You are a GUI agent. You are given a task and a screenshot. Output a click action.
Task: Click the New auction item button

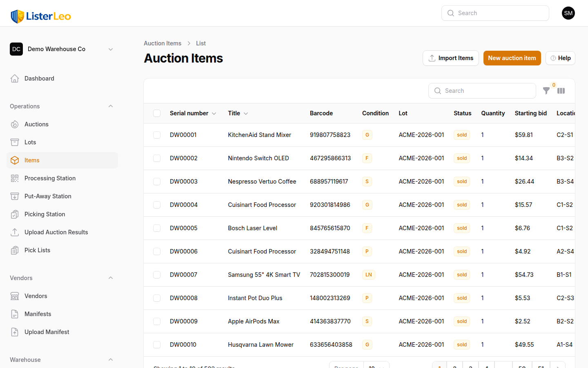coord(512,58)
